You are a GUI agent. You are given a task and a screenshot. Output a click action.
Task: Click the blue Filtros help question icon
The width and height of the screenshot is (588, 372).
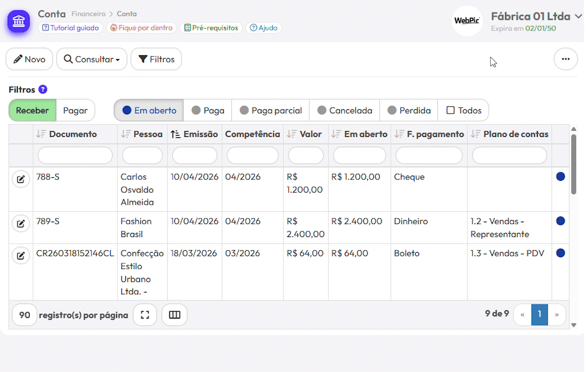pos(43,89)
